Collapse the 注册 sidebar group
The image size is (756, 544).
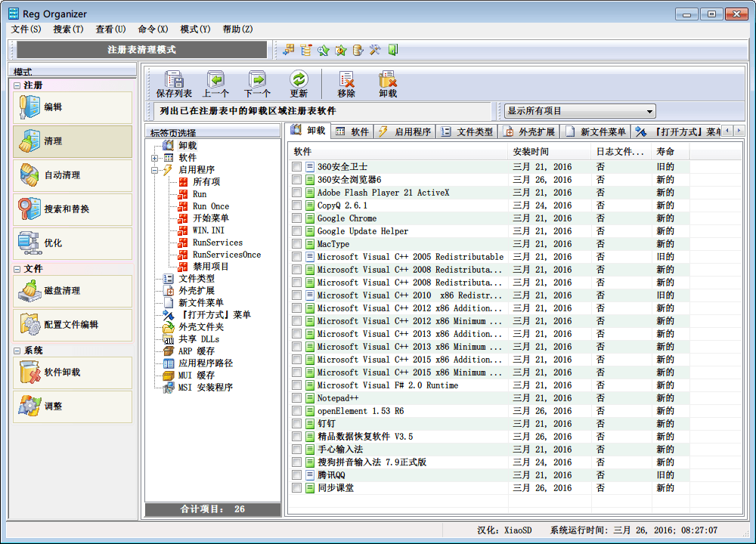[17, 86]
